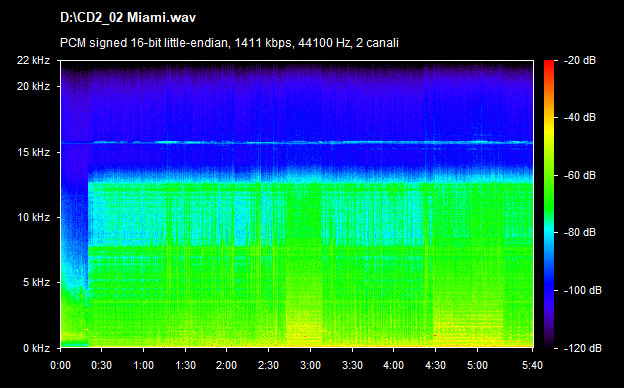Select the 4:30 time marker
Viewport: 624px width, 388px height.
435,365
